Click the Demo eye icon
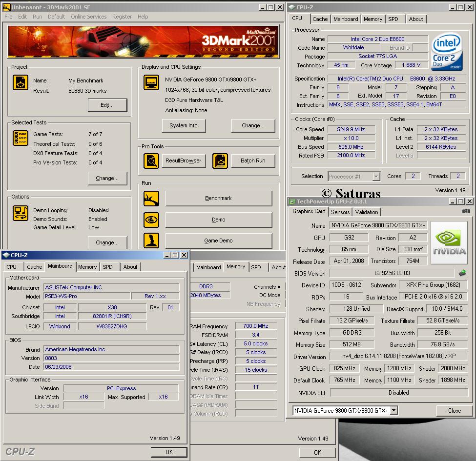476x461 pixels. 151,220
